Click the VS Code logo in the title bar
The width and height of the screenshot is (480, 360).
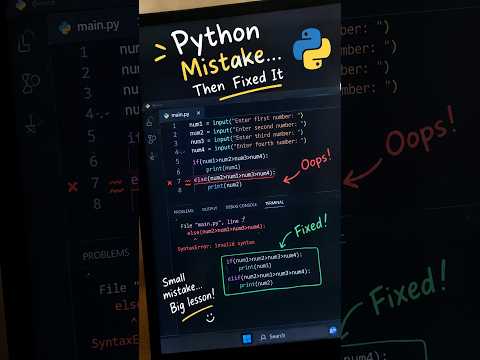148,106
